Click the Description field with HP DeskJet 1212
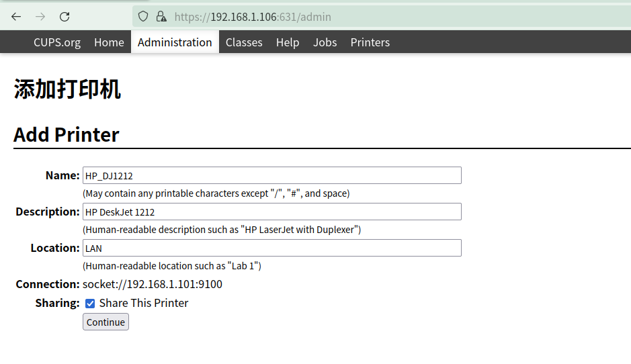This screenshot has height=364, width=631. click(x=271, y=212)
